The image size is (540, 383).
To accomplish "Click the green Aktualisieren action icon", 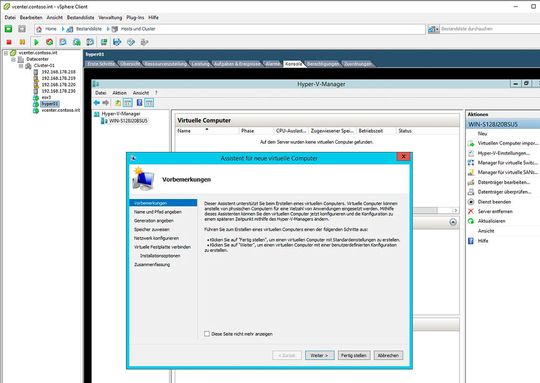I will click(x=471, y=221).
